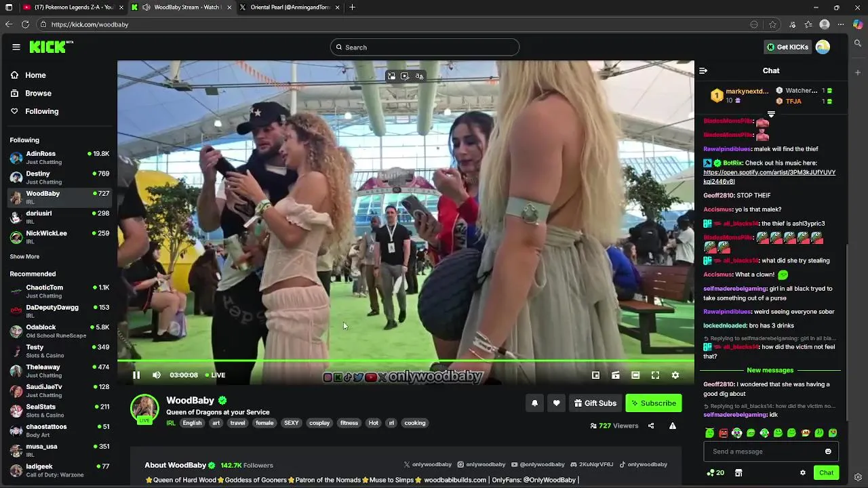Go back in browser history
This screenshot has width=868, height=488.
tap(8, 24)
